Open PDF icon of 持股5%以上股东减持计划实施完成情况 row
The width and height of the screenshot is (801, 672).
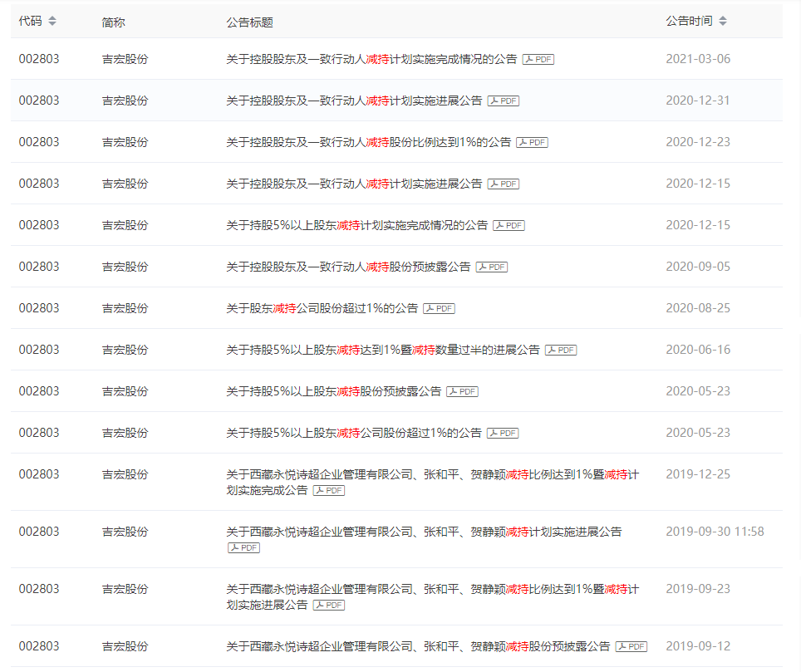[509, 225]
